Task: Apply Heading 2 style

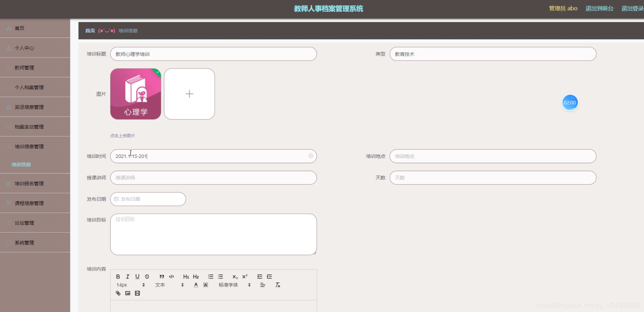Action: pyautogui.click(x=196, y=277)
